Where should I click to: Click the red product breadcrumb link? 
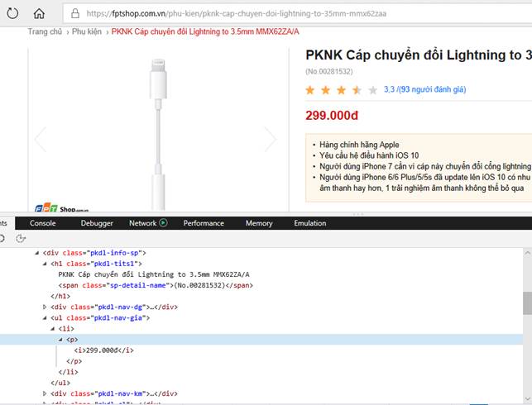pyautogui.click(x=205, y=31)
